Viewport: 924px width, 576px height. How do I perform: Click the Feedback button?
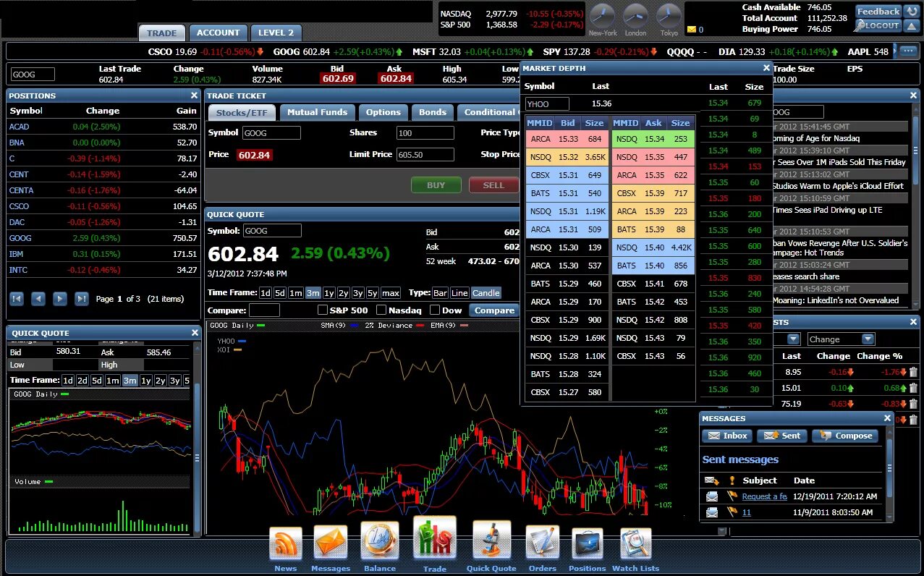click(878, 12)
